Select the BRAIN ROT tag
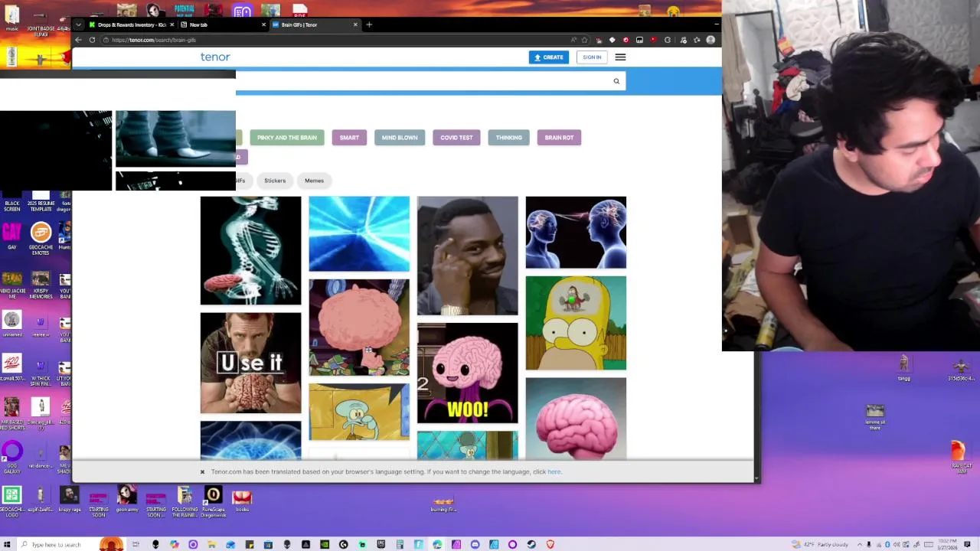 (559, 138)
